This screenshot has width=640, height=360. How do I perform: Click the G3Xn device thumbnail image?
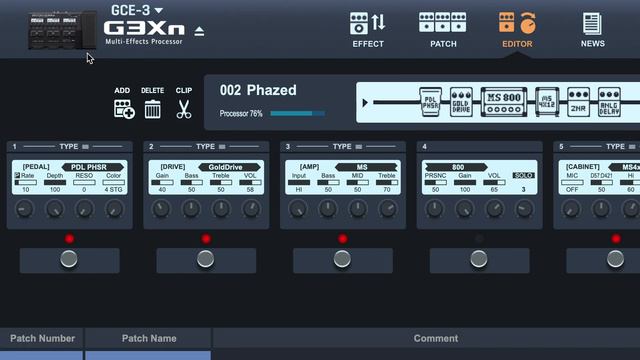point(62,31)
